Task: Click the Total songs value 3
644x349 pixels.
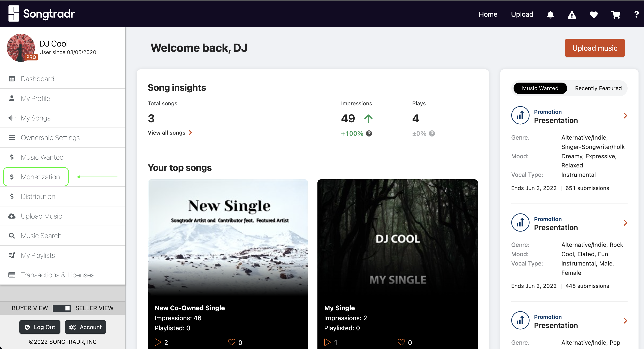Action: tap(151, 118)
